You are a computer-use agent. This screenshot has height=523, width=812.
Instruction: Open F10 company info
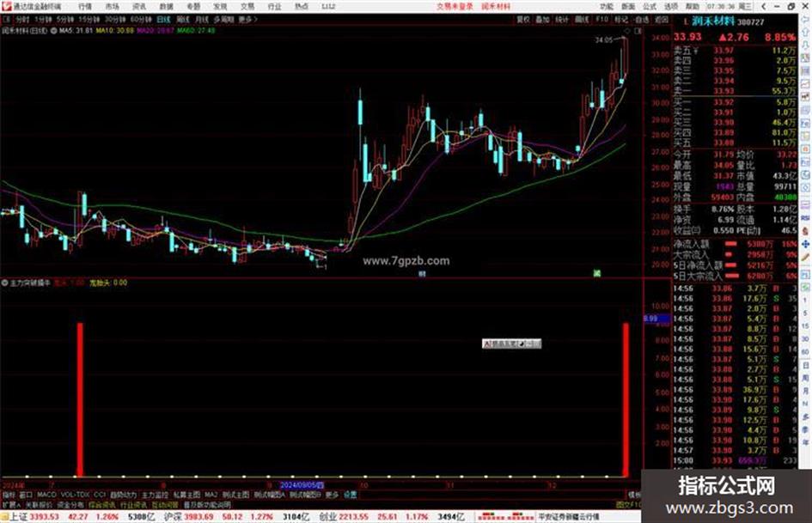click(601, 19)
